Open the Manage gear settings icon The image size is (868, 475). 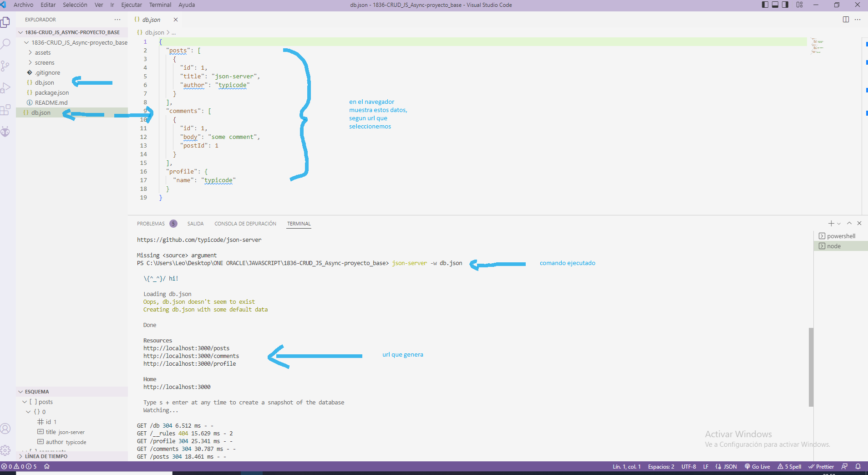click(5, 450)
